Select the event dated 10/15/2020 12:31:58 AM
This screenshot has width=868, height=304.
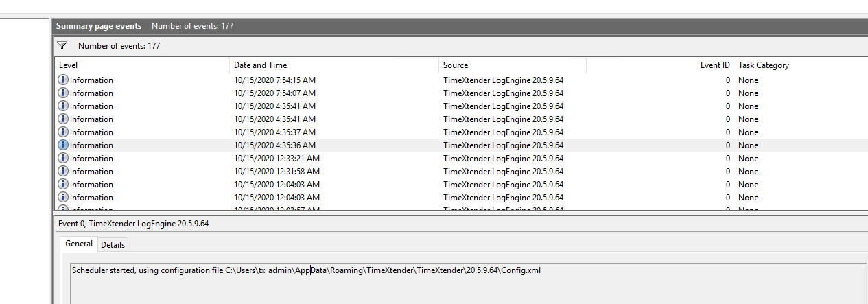click(461, 171)
